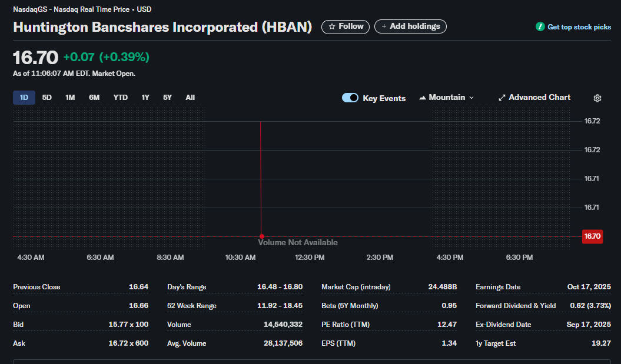Click the Beta (5Y Monthly) value 0.95
The width and height of the screenshot is (621, 364).
(449, 306)
